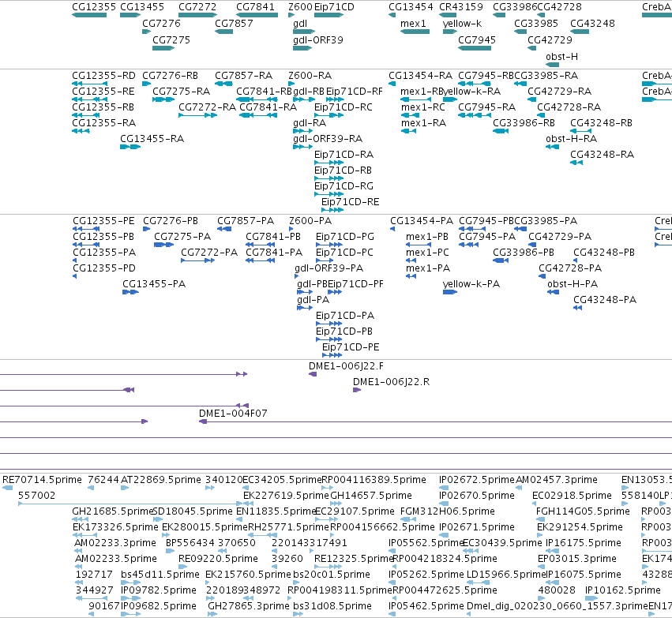Click EST AM02457.3prime

click(519, 488)
